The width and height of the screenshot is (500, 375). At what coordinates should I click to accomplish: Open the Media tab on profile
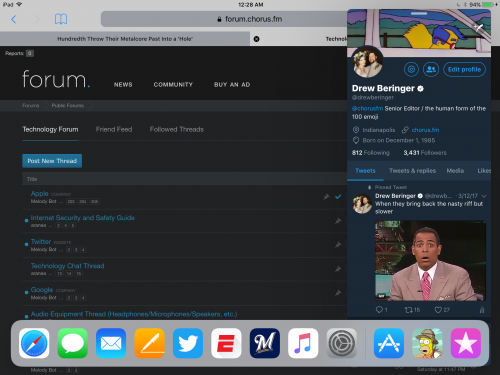pyautogui.click(x=455, y=171)
